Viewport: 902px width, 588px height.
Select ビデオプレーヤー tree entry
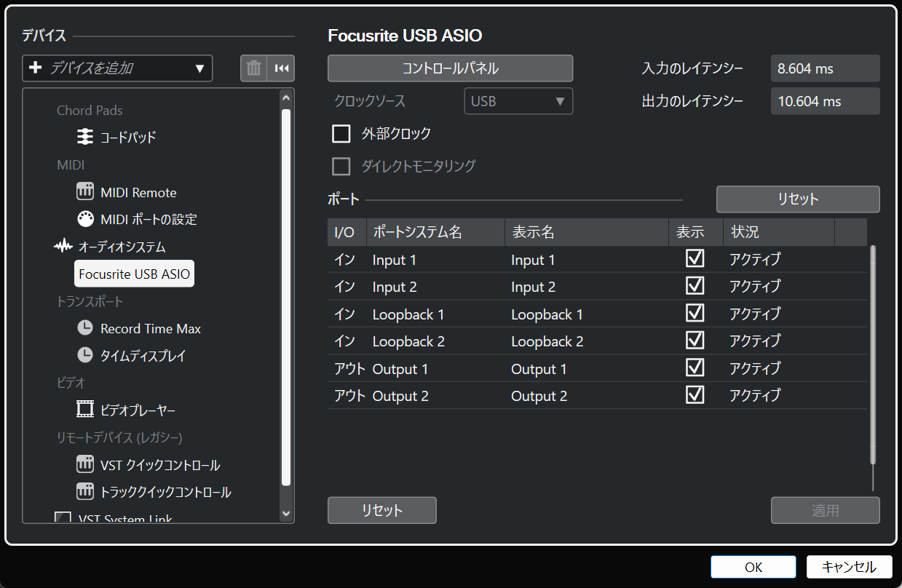pyautogui.click(x=138, y=410)
